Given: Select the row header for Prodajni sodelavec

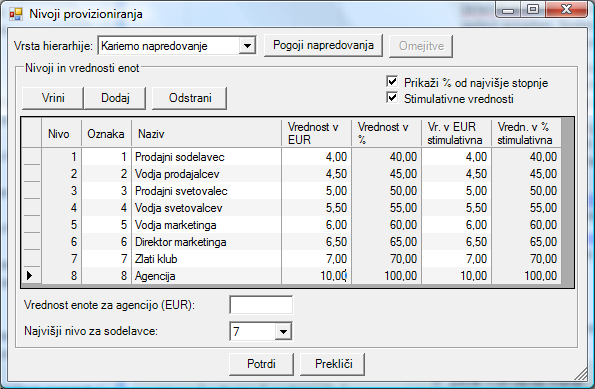Looking at the screenshot, I should [31, 156].
